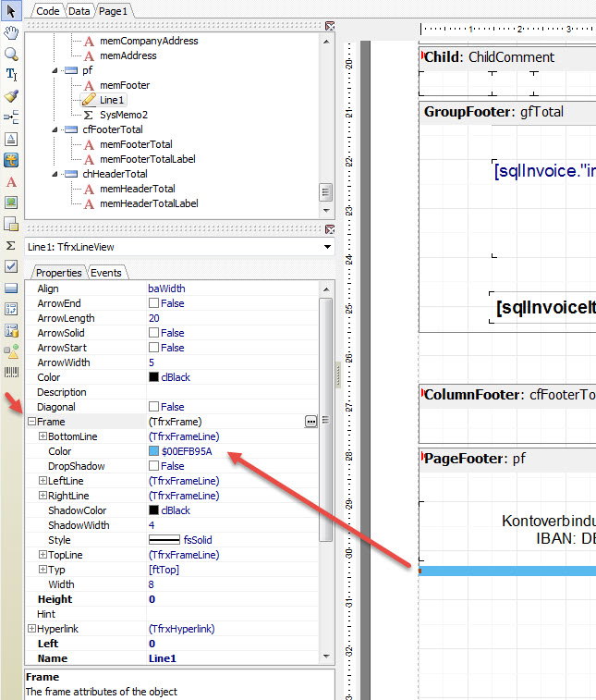Select the arrow pointer tool
This screenshot has width=596, height=700.
pos(11,11)
